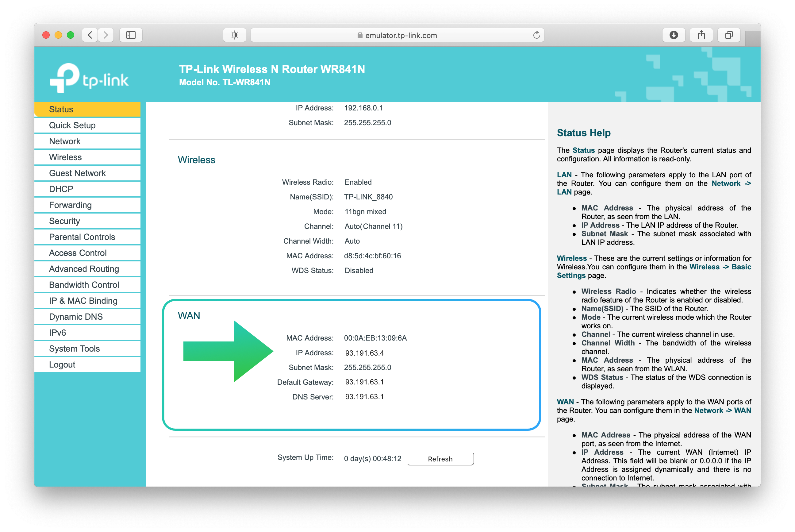Toggle the Safari sidebar button
The width and height of the screenshot is (795, 532).
[x=131, y=35]
